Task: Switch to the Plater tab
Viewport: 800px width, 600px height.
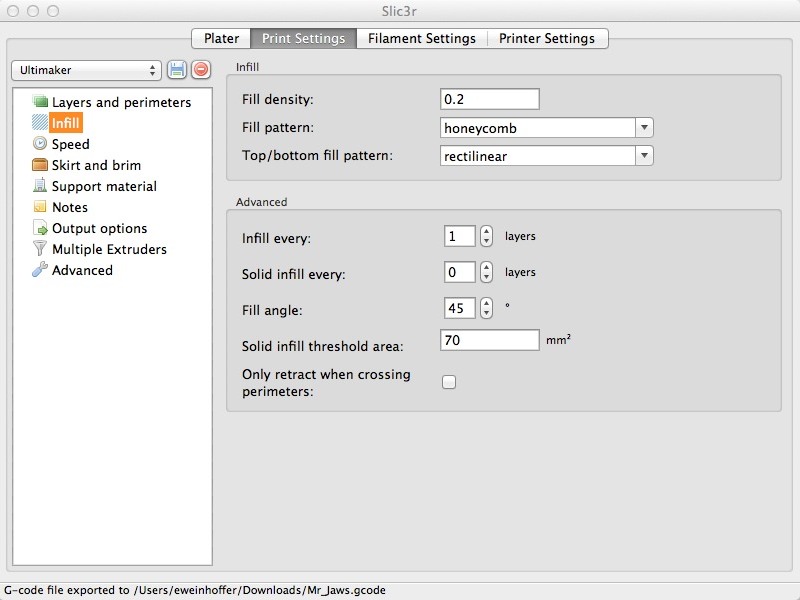Action: 221,38
